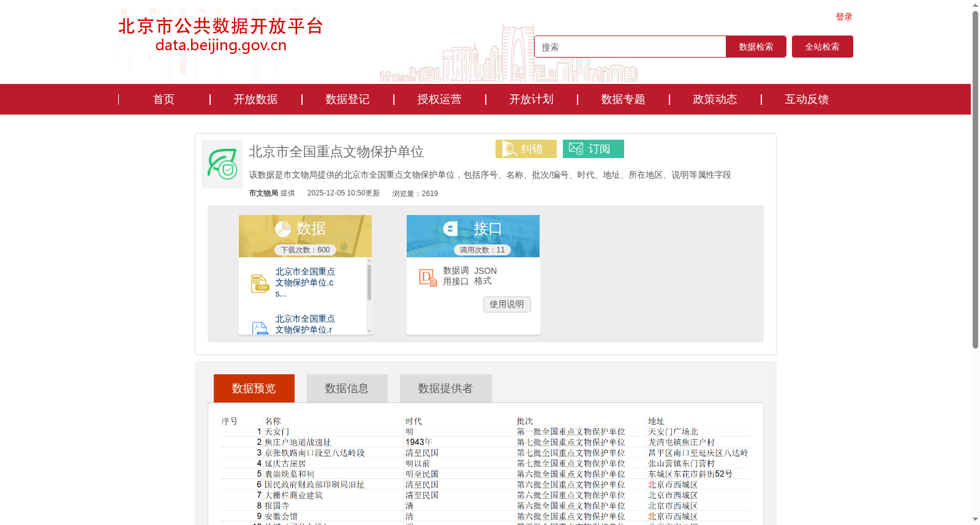Switch to the 数据提供者 tab

click(x=446, y=388)
